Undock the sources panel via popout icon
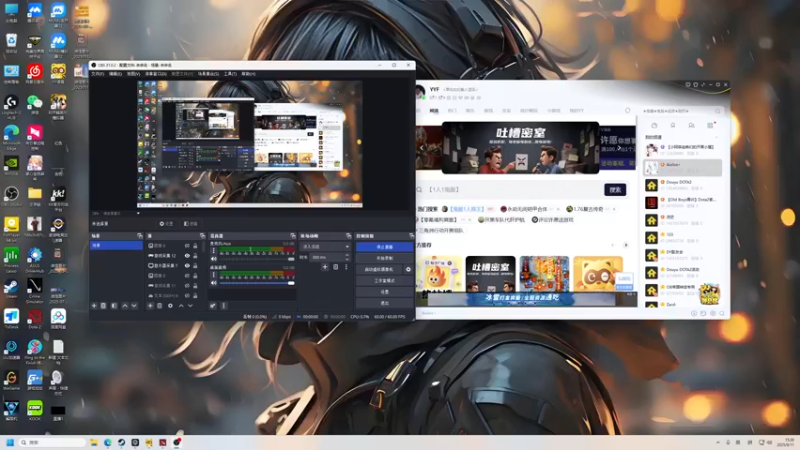 tap(202, 236)
